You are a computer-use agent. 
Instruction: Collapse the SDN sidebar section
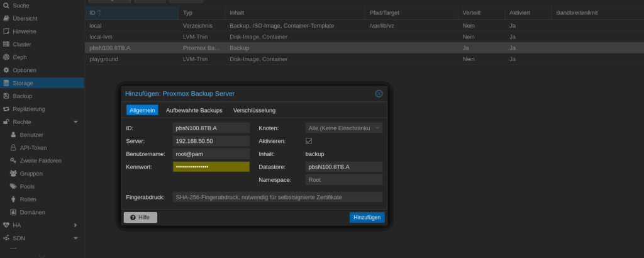75,238
